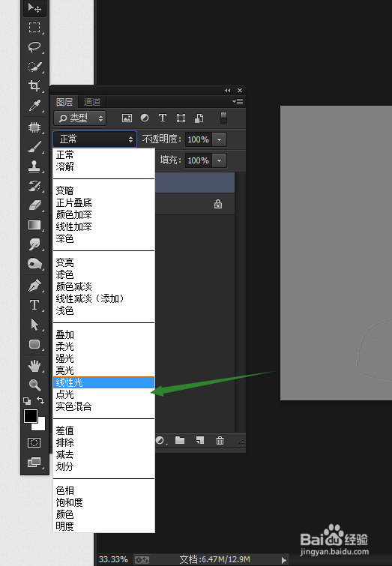Select the Gradient tool
The image size is (392, 566).
34,225
